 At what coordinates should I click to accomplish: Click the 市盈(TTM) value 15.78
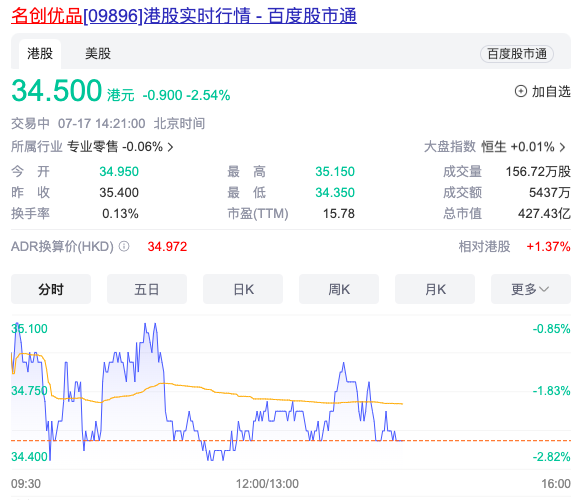339,214
